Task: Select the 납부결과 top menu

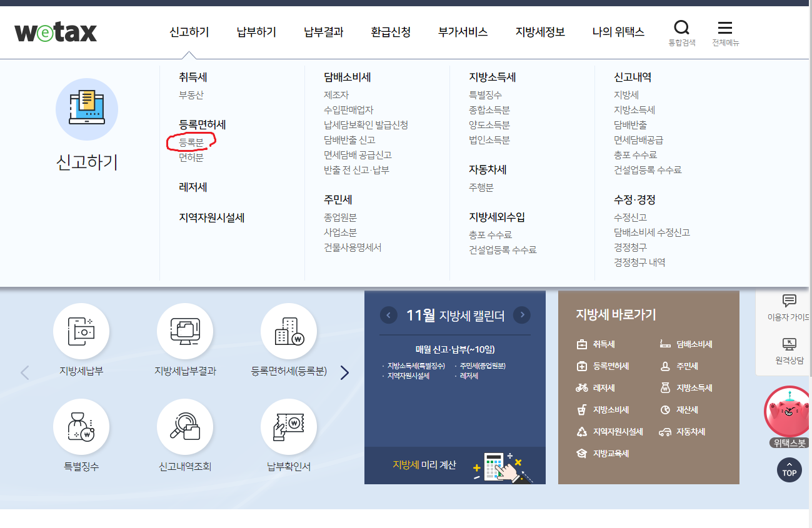Action: [323, 32]
